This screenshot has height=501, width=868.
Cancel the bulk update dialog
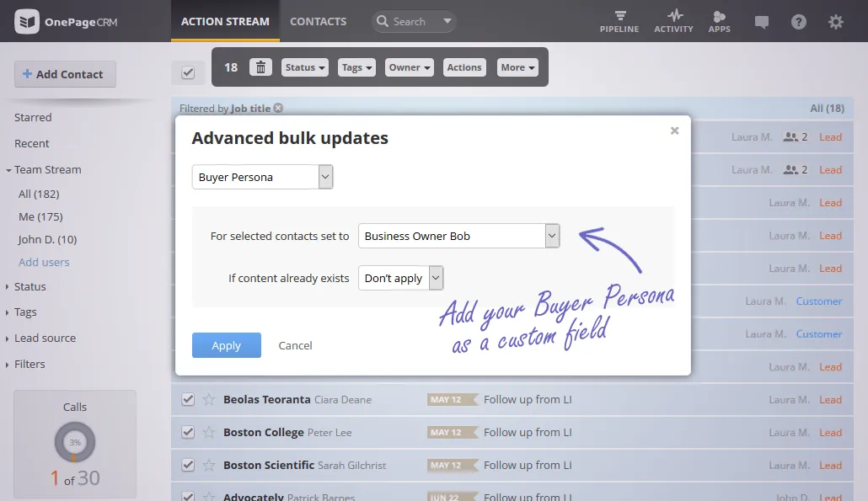point(295,345)
